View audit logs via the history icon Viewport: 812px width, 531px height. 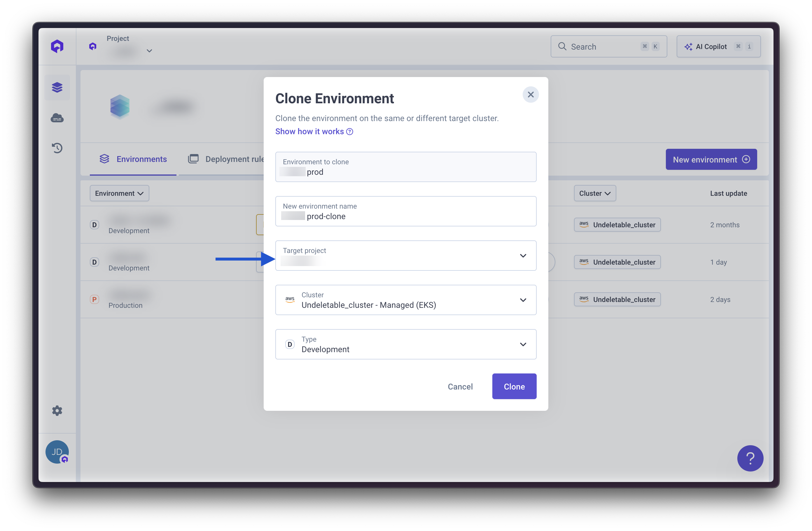click(x=57, y=148)
